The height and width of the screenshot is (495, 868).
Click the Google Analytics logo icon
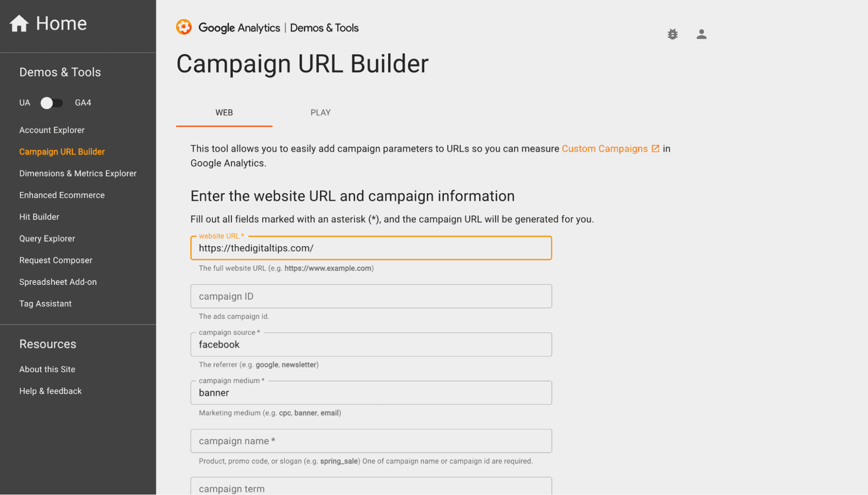[x=184, y=27]
